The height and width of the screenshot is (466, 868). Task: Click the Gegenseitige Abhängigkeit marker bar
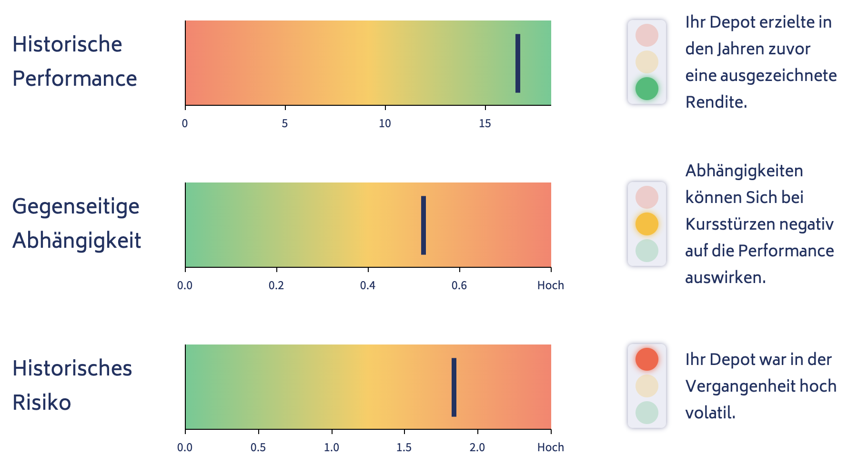coord(424,225)
